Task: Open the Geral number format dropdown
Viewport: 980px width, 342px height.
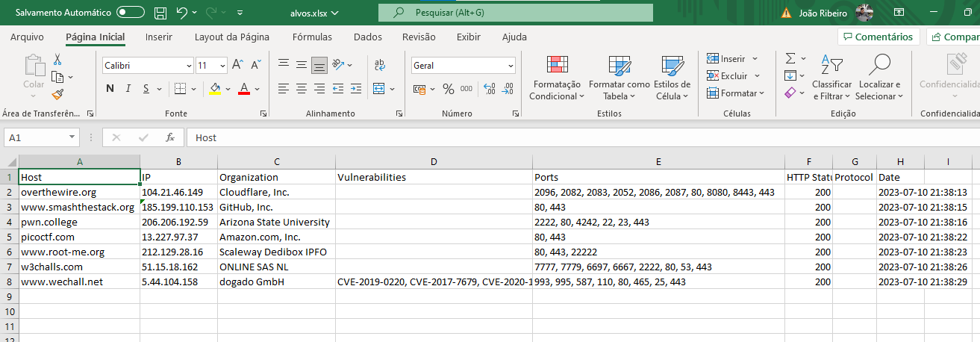Action: 463,66
